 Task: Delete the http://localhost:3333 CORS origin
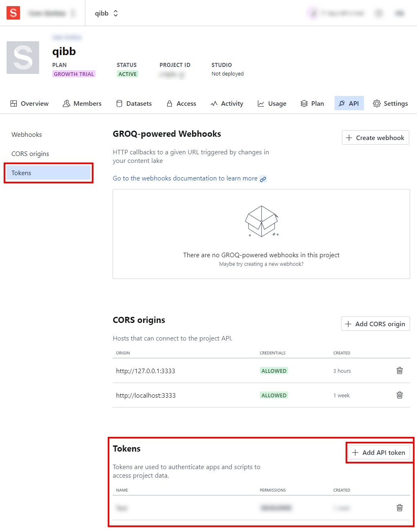[399, 395]
